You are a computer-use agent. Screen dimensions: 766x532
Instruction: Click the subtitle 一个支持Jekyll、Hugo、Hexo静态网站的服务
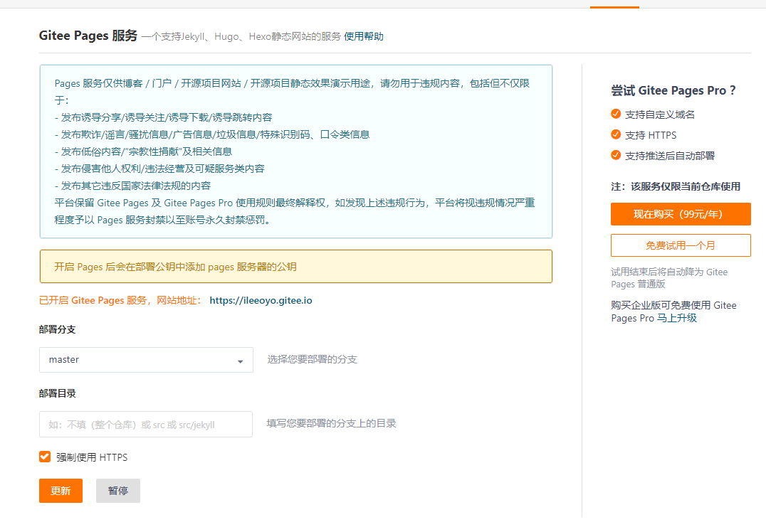click(x=241, y=36)
